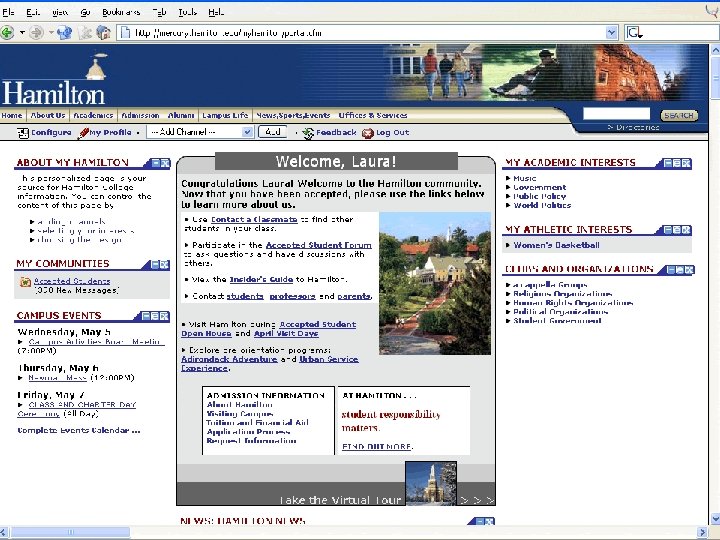Open the Adirondack Adventure link
The width and height of the screenshot is (720, 540).
(x=229, y=359)
